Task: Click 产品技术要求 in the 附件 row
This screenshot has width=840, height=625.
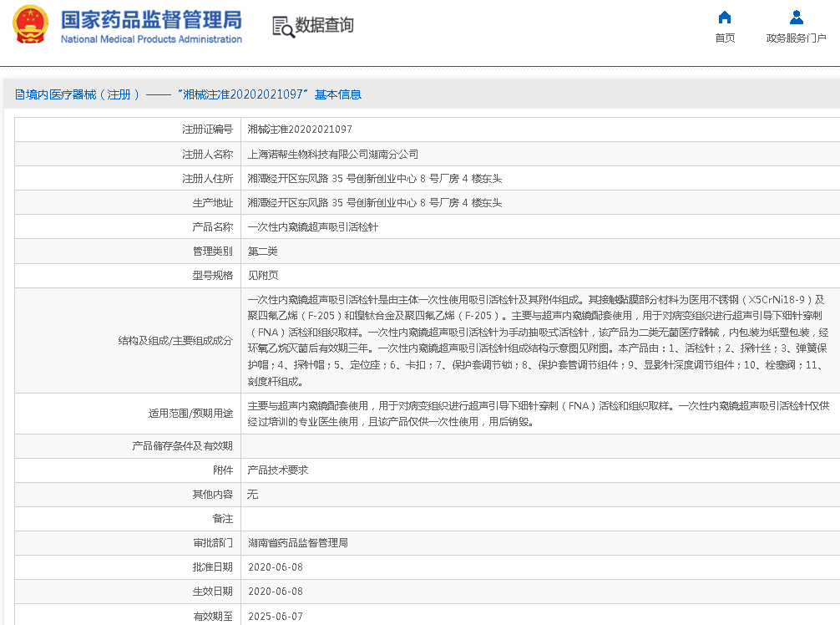Action: pos(278,470)
